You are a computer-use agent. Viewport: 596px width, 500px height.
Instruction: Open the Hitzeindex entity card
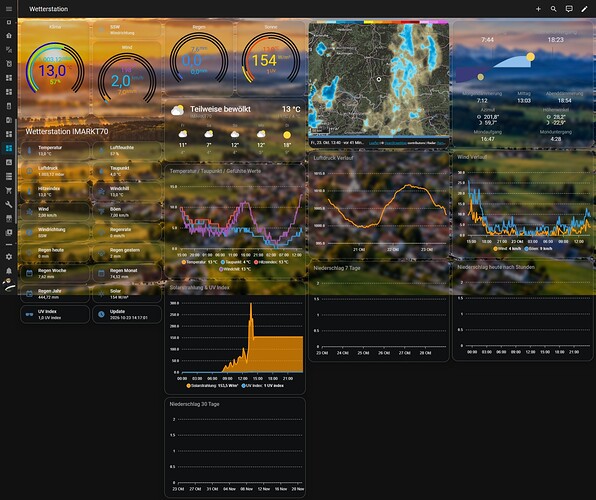[x=55, y=191]
